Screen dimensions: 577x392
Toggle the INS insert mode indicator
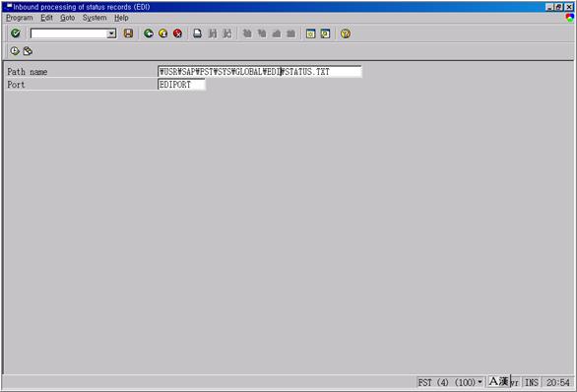click(532, 382)
